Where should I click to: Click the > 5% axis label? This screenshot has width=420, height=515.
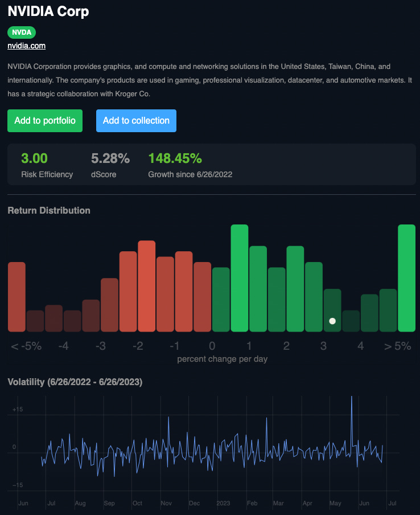pos(397,346)
